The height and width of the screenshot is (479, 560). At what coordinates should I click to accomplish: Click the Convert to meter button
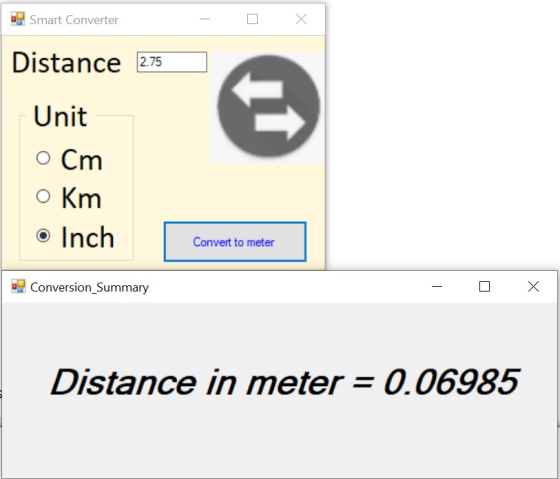click(235, 242)
